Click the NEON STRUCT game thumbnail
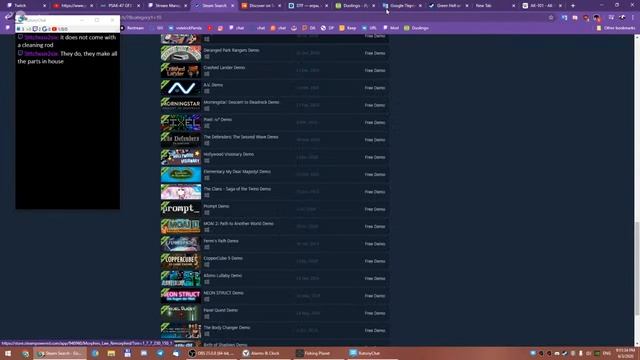Screen dimensions: 640x360 [x=181, y=296]
